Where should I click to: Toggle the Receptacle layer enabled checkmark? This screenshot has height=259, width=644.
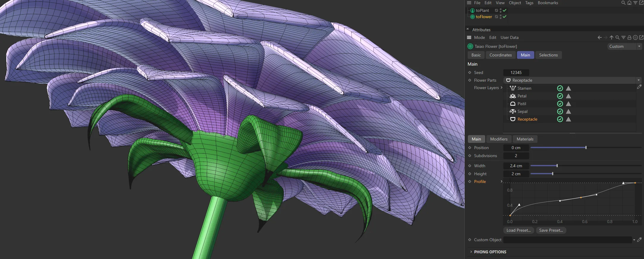pyautogui.click(x=560, y=119)
